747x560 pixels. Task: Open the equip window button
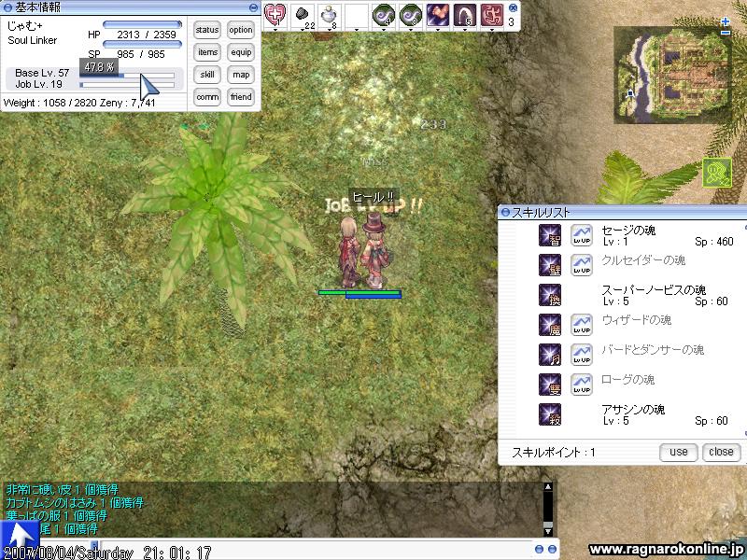pyautogui.click(x=241, y=52)
